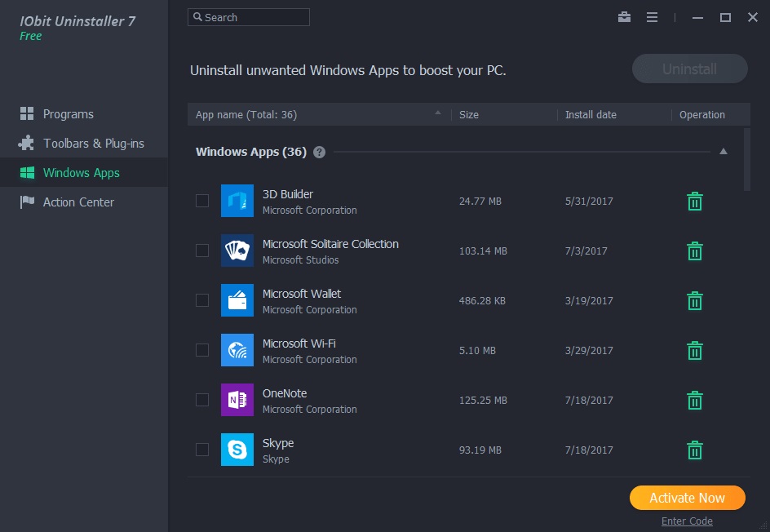Click the 3D Builder app icon

point(237,201)
